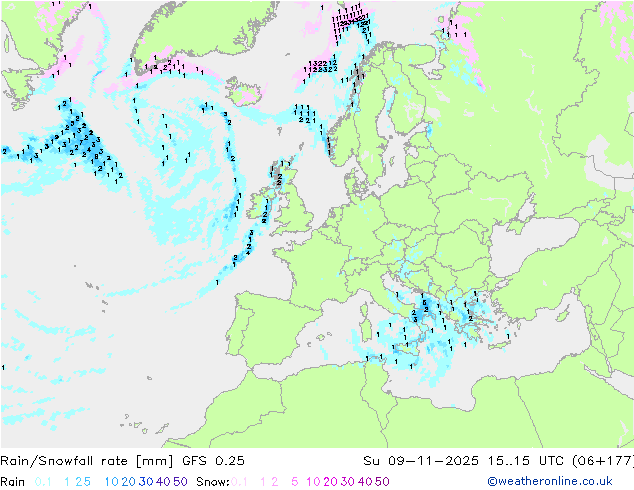Click the 'Rain' legend label
Screen dimensions: 634x490
13,482
